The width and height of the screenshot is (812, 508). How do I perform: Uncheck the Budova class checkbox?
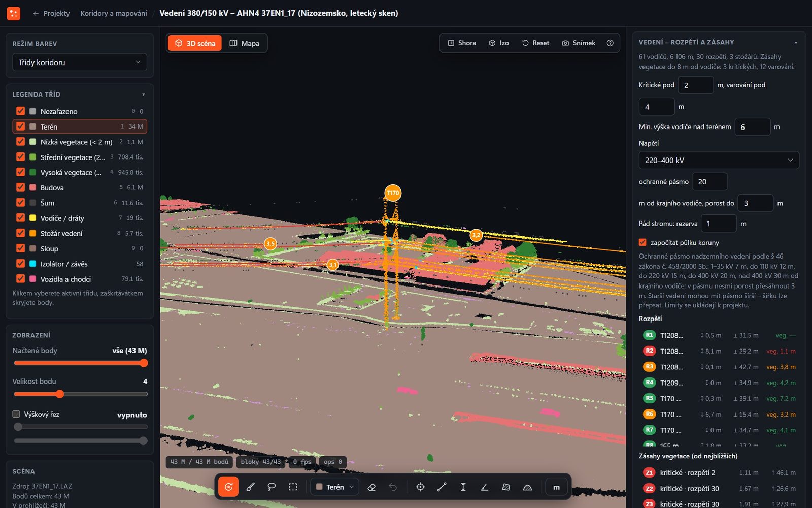pos(20,187)
